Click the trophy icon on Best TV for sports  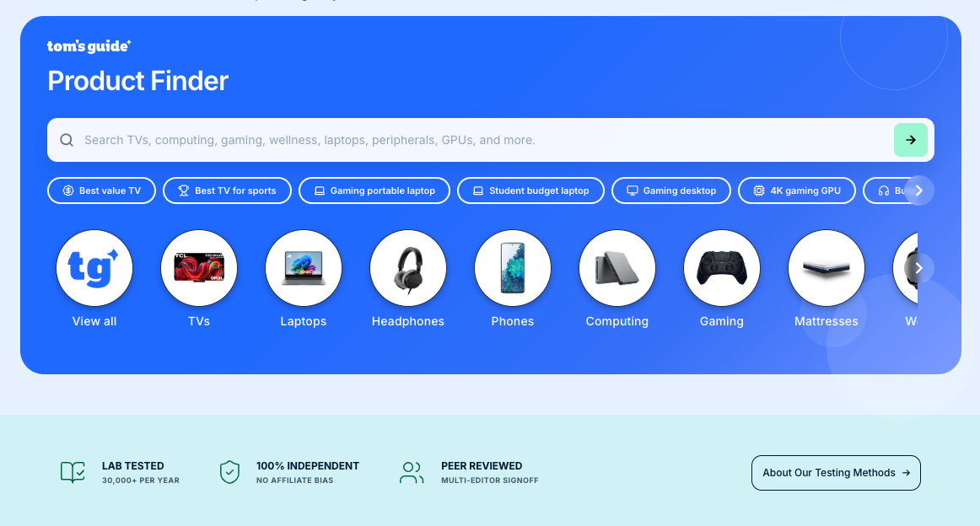coord(184,191)
